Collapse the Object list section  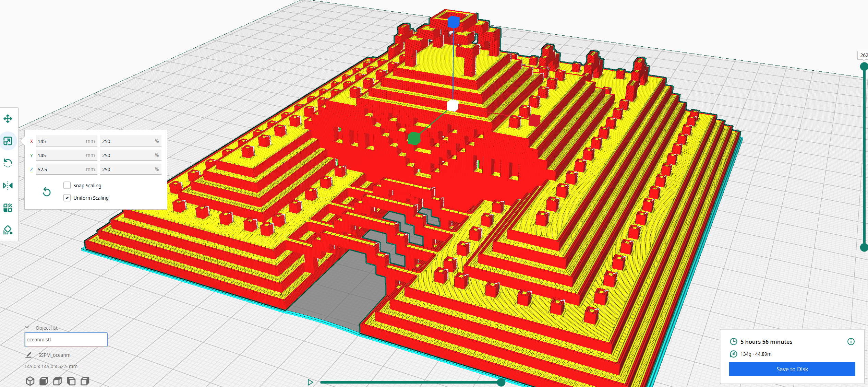27,327
